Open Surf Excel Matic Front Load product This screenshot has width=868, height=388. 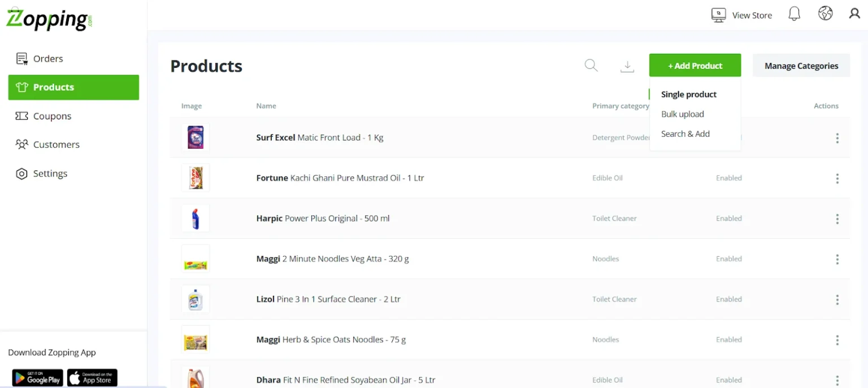tap(320, 137)
